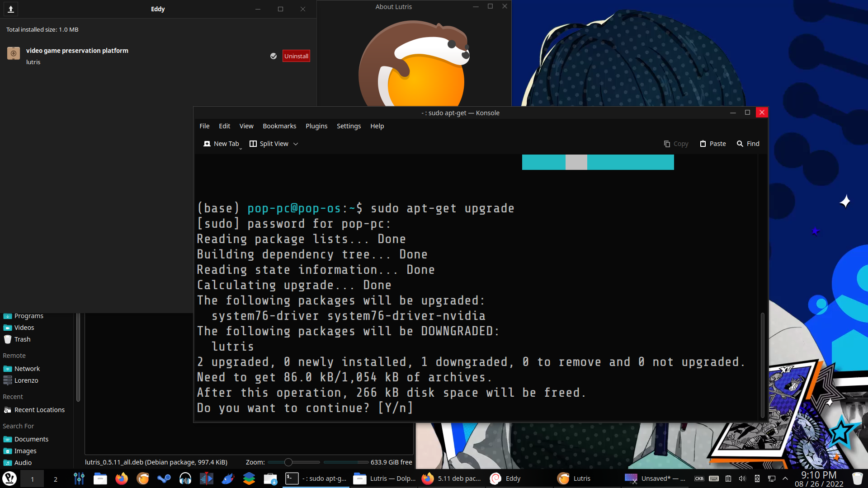The width and height of the screenshot is (868, 488).
Task: Launch Steam from the taskbar
Action: [x=164, y=479]
